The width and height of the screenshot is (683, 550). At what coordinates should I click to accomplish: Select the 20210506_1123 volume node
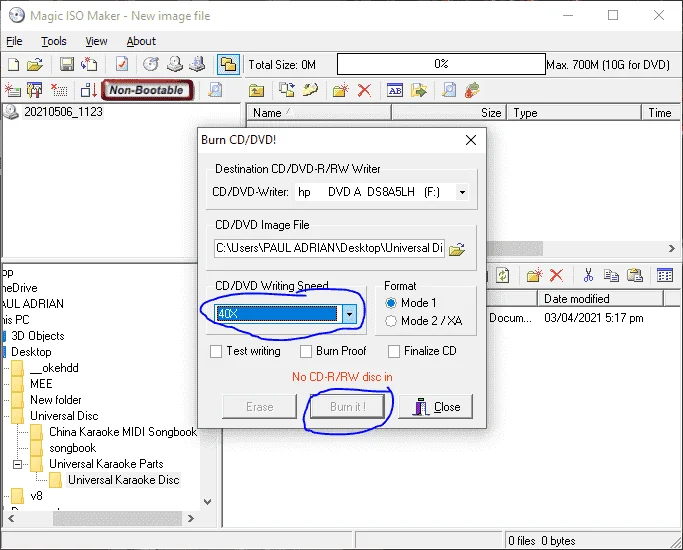point(63,112)
